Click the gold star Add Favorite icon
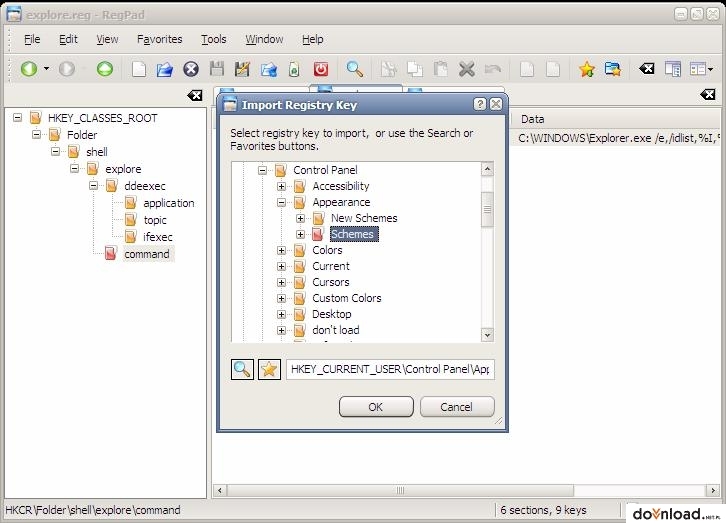The image size is (726, 523). pos(587,69)
